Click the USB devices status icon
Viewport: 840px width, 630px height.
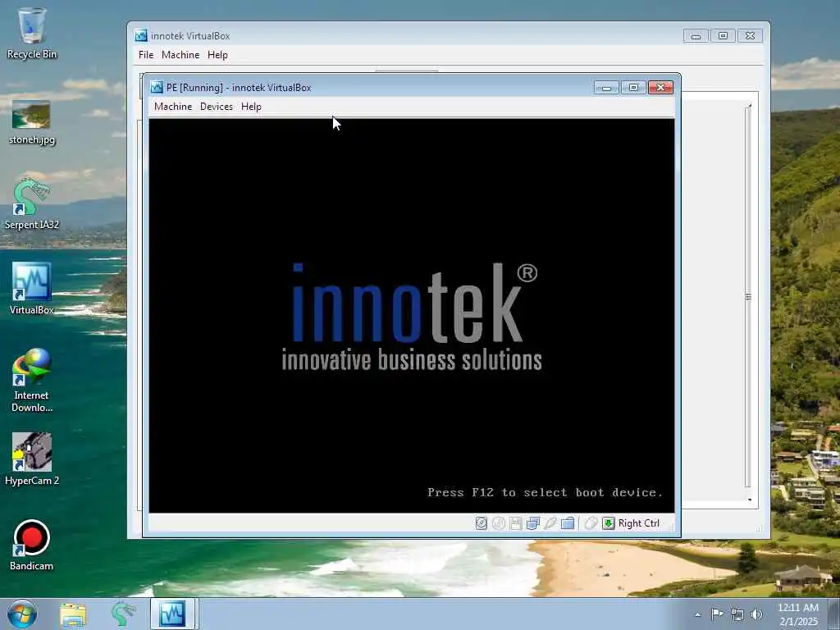(x=550, y=523)
